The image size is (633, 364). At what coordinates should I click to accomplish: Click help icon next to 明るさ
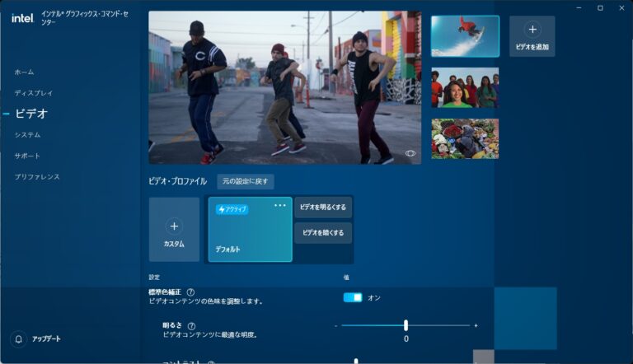(x=192, y=325)
